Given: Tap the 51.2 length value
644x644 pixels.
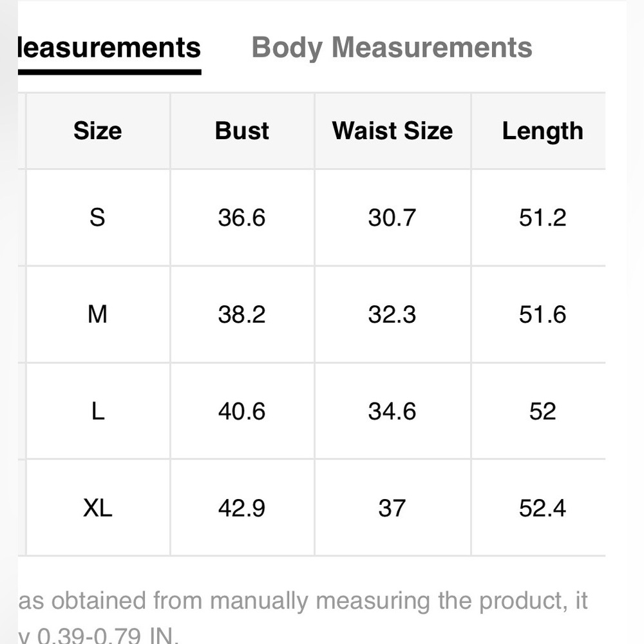Looking at the screenshot, I should tap(542, 218).
